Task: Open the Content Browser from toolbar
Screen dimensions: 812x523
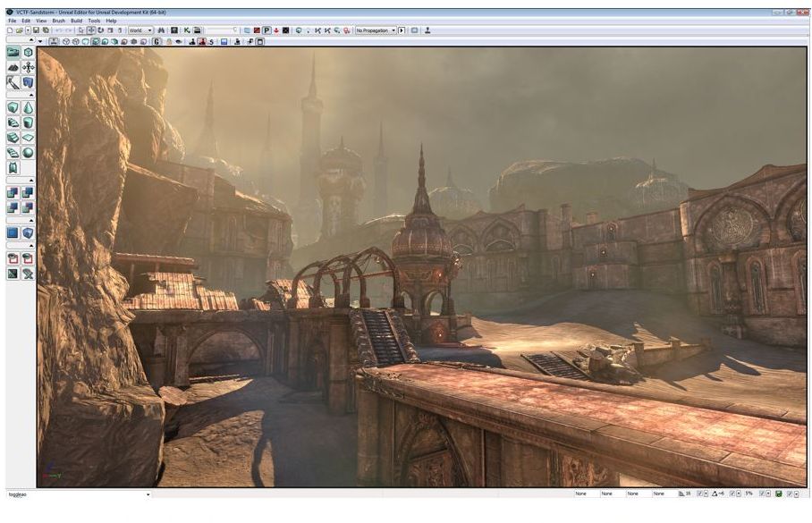Action: [174, 30]
